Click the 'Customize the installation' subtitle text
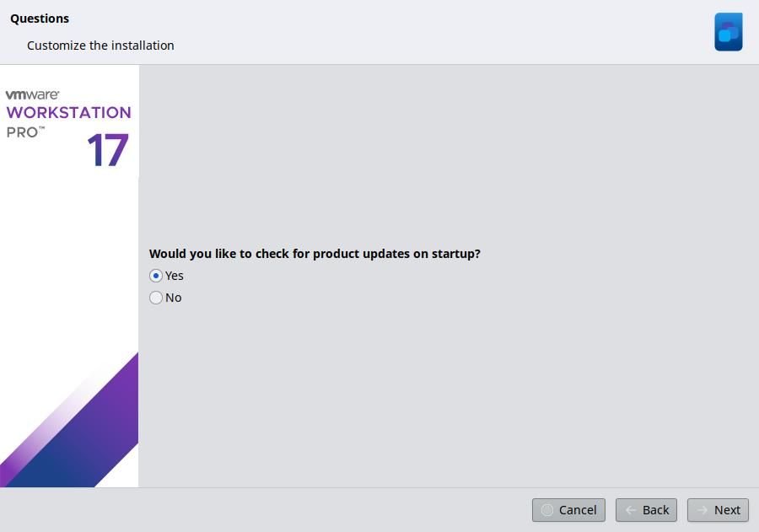 (x=100, y=46)
